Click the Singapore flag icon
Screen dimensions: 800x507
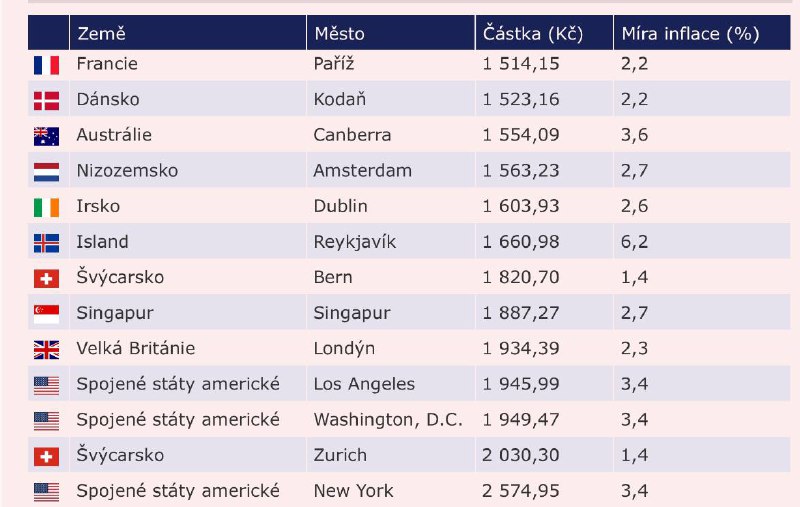(46, 314)
